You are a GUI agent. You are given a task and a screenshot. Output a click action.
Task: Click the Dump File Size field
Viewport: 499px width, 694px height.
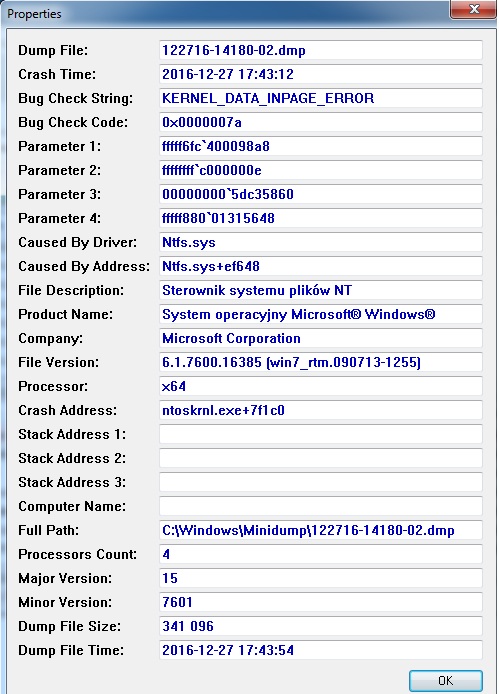[x=321, y=626]
